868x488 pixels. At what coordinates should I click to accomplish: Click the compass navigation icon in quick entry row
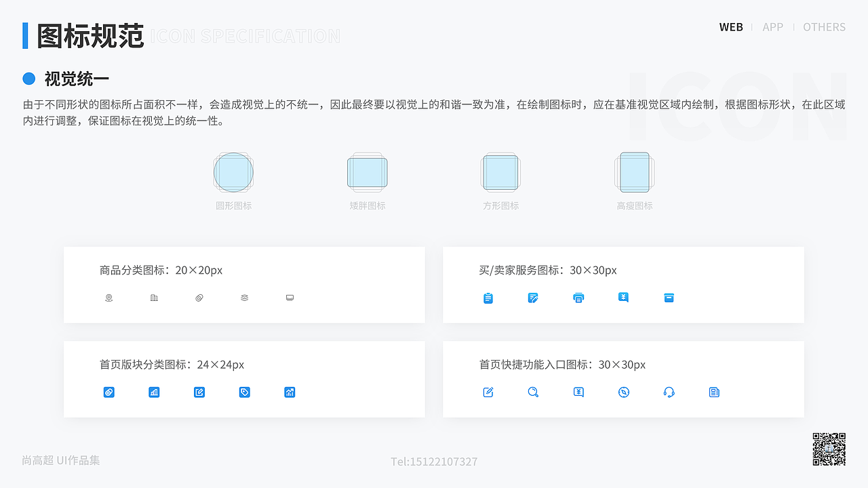click(x=623, y=392)
